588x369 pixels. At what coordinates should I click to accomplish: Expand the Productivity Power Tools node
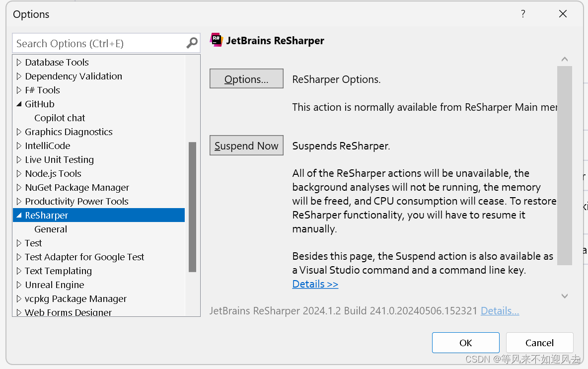(x=19, y=201)
